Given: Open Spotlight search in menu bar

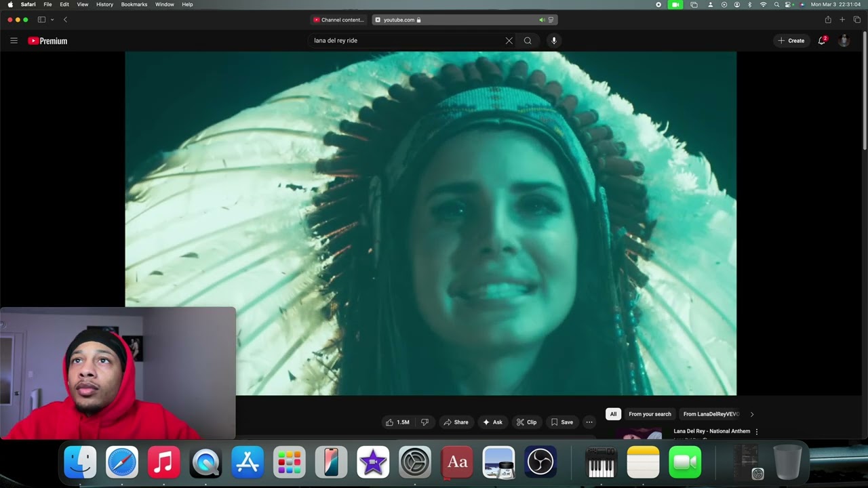Looking at the screenshot, I should [x=776, y=5].
